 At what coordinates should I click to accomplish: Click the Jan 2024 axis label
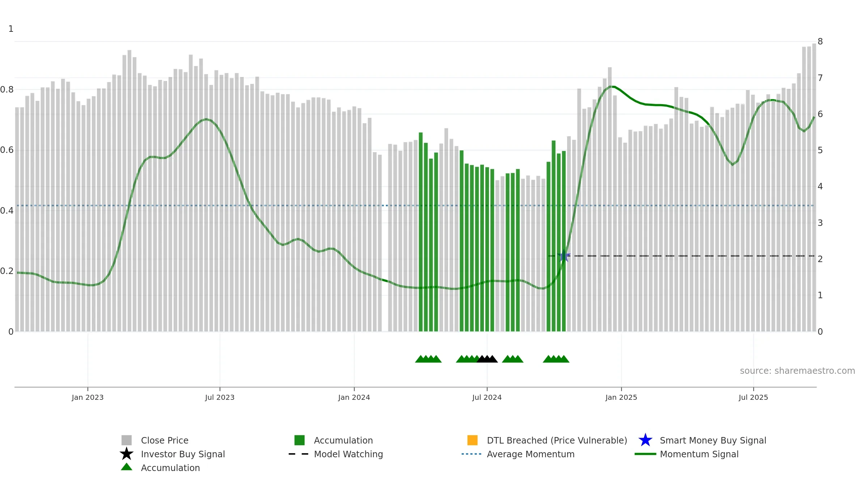click(354, 397)
